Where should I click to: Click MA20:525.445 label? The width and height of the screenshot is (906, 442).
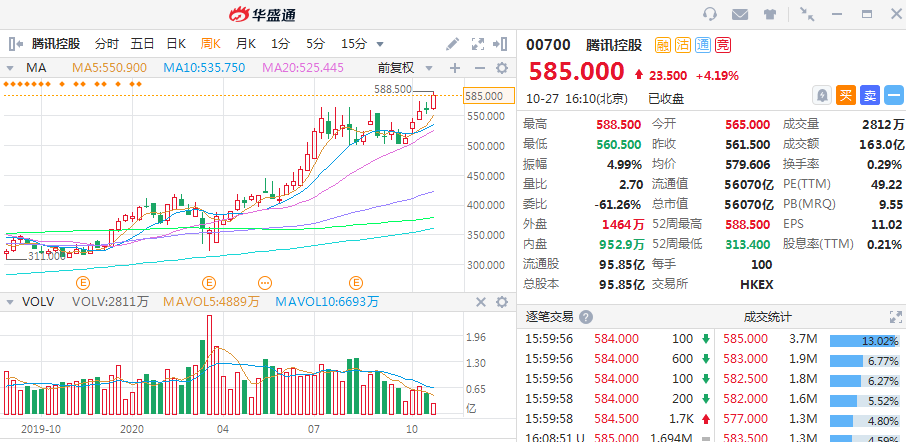coord(303,68)
